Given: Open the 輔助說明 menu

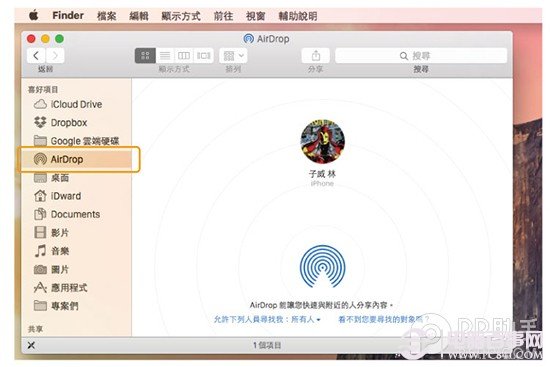Looking at the screenshot, I should click(298, 16).
